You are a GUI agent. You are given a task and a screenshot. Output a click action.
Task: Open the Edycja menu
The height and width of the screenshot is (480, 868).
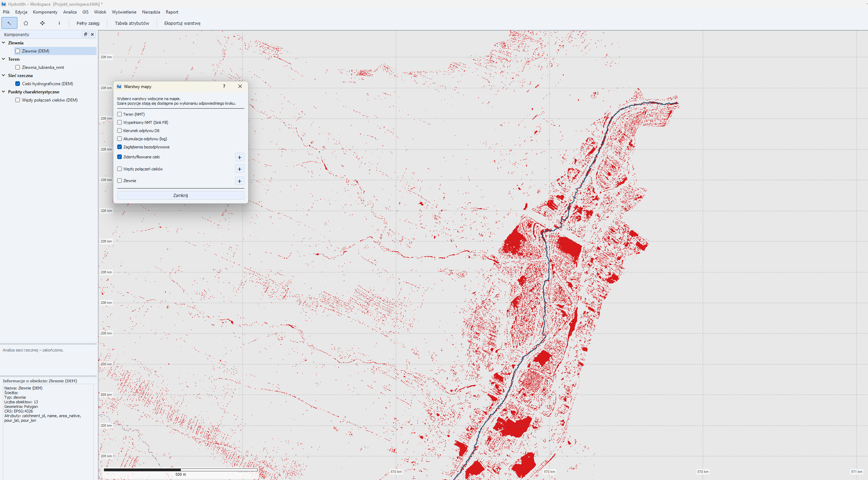click(21, 12)
